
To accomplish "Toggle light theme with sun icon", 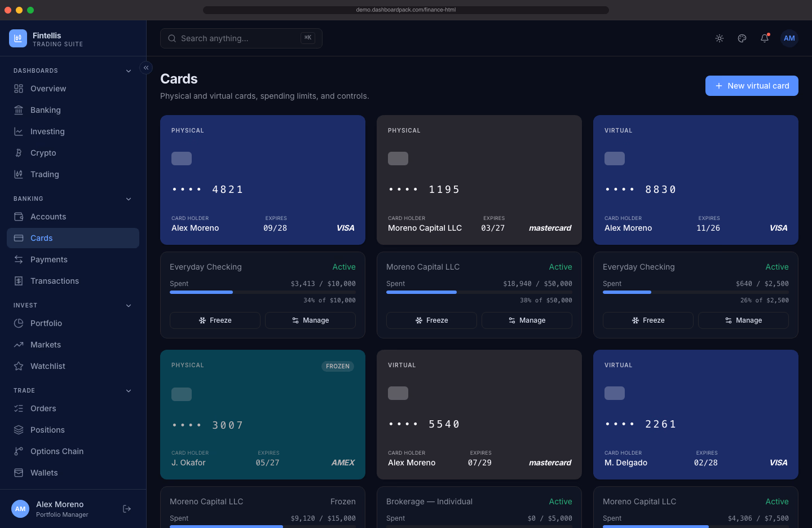I will point(720,38).
